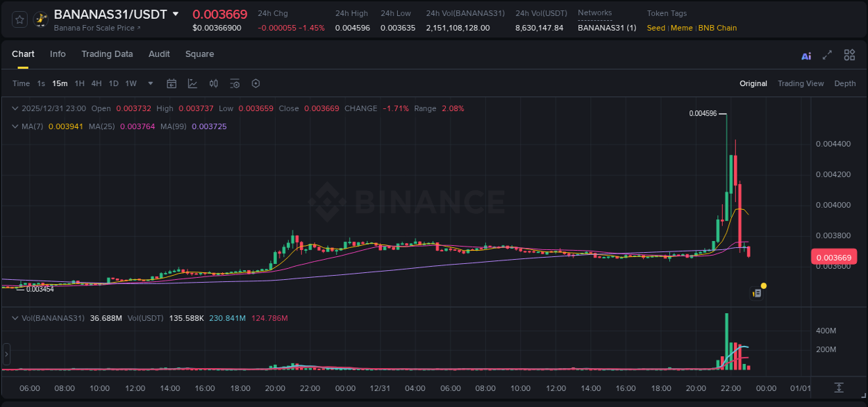The width and height of the screenshot is (868, 407).
Task: Collapse the MA indicator row
Action: coord(15,126)
